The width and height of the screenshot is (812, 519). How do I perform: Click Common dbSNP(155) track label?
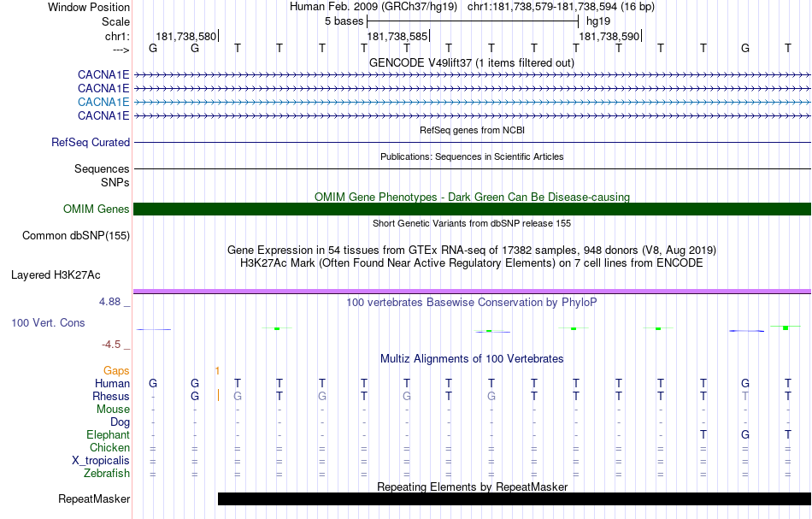tap(76, 236)
